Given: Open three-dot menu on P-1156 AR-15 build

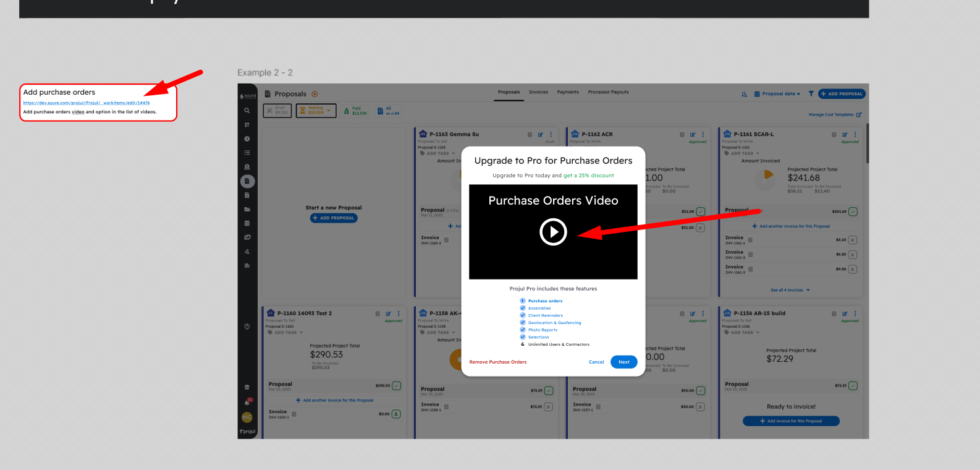Looking at the screenshot, I should (855, 314).
